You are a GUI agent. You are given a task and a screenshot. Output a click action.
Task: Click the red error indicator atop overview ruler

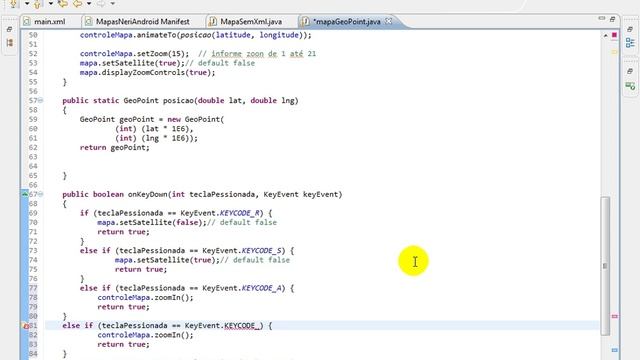click(614, 36)
